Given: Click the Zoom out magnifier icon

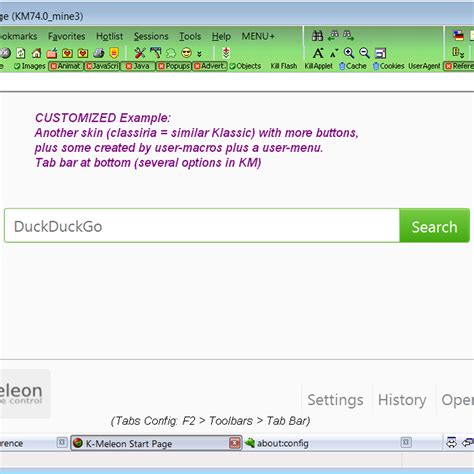Looking at the screenshot, I should point(364,53).
